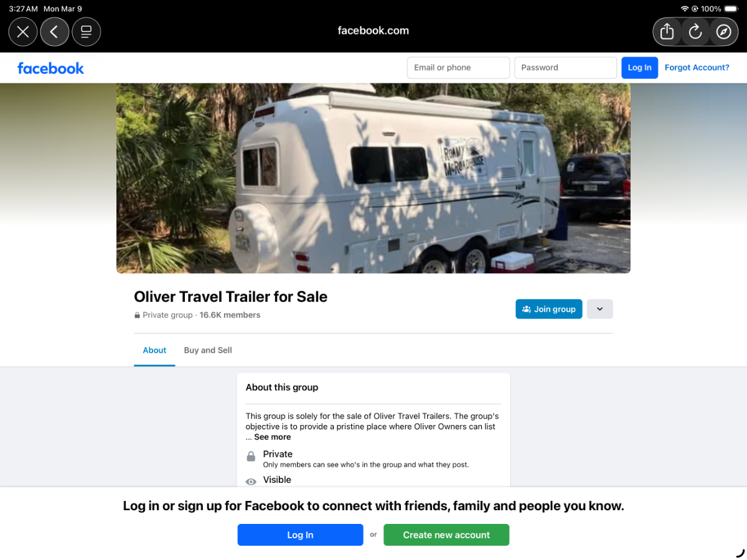
Task: Click the trailer cover photo
Action: coord(374,178)
